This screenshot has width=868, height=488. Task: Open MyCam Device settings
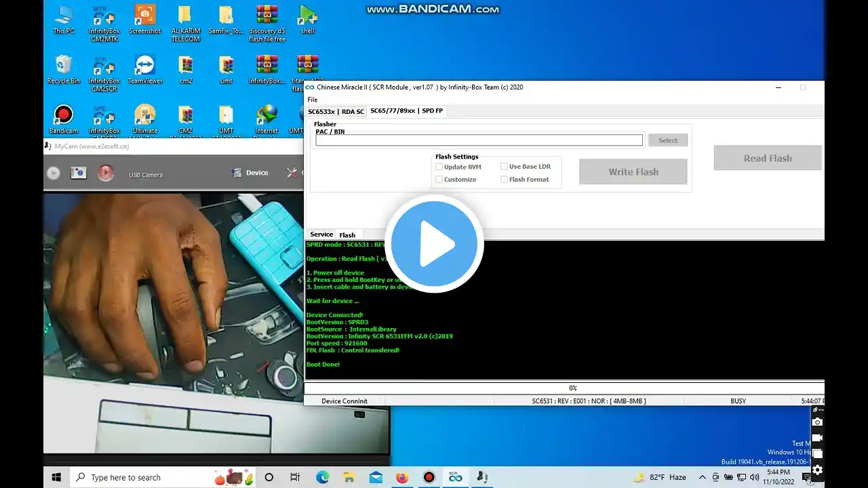click(250, 173)
